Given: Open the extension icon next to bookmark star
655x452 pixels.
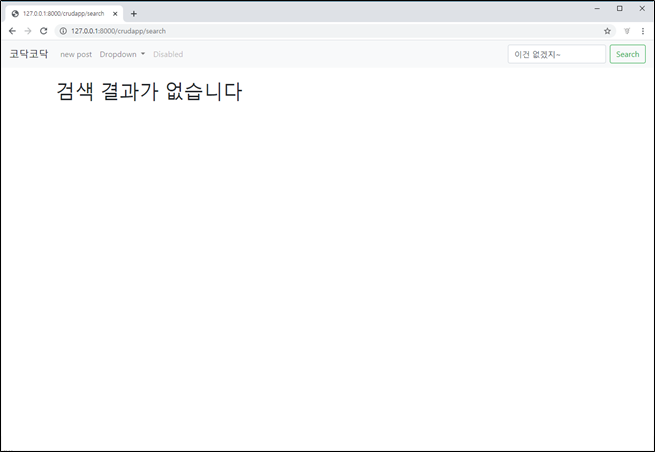Looking at the screenshot, I should tap(627, 31).
